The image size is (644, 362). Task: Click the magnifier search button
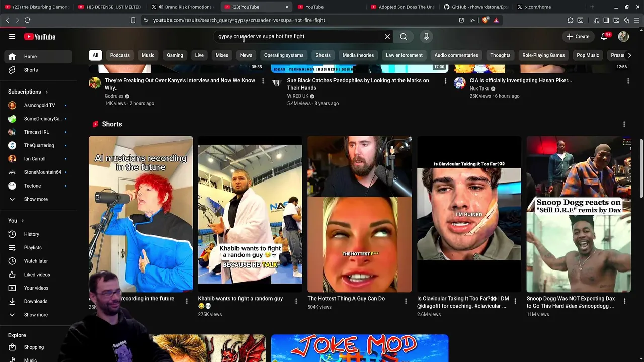pyautogui.click(x=404, y=36)
